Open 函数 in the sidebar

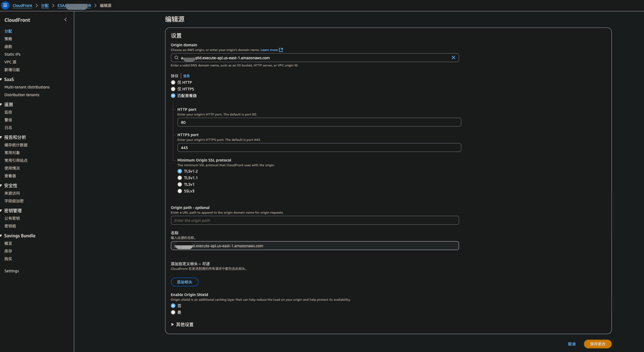coord(8,47)
